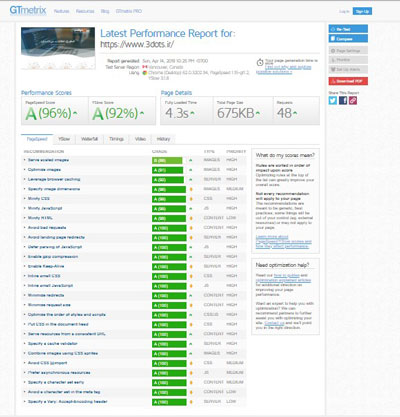400x417 pixels.
Task: Click trend arrow icon for Minify JavaScript
Action: coord(191,209)
